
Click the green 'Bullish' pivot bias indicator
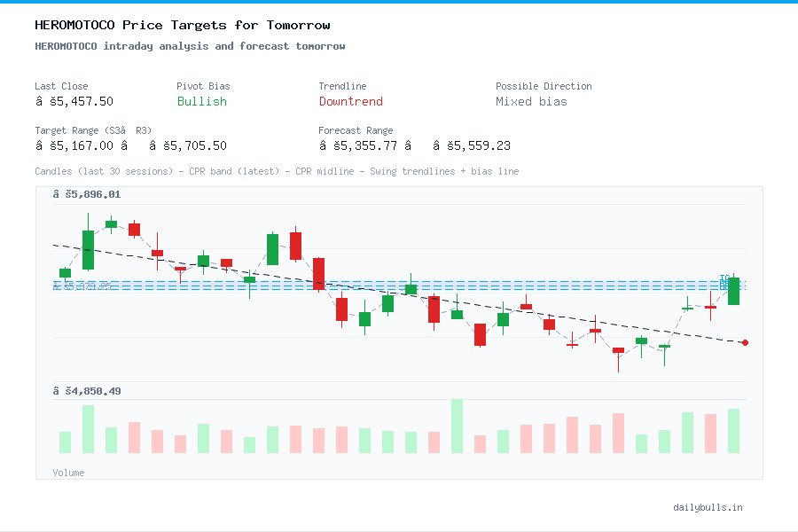201,102
